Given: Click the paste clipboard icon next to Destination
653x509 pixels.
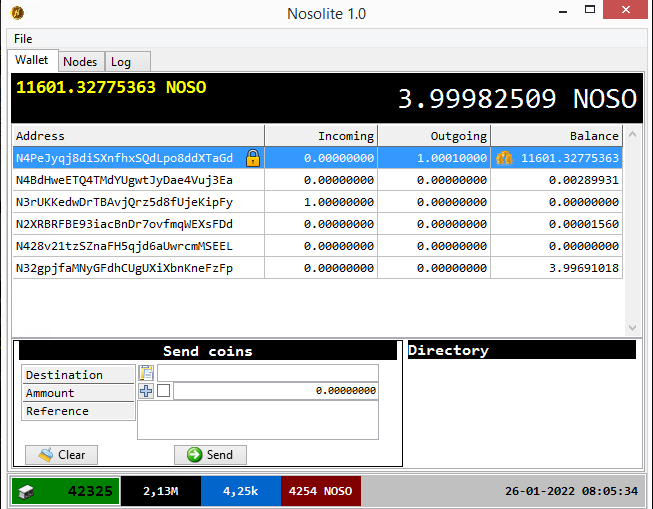Looking at the screenshot, I should 146,373.
